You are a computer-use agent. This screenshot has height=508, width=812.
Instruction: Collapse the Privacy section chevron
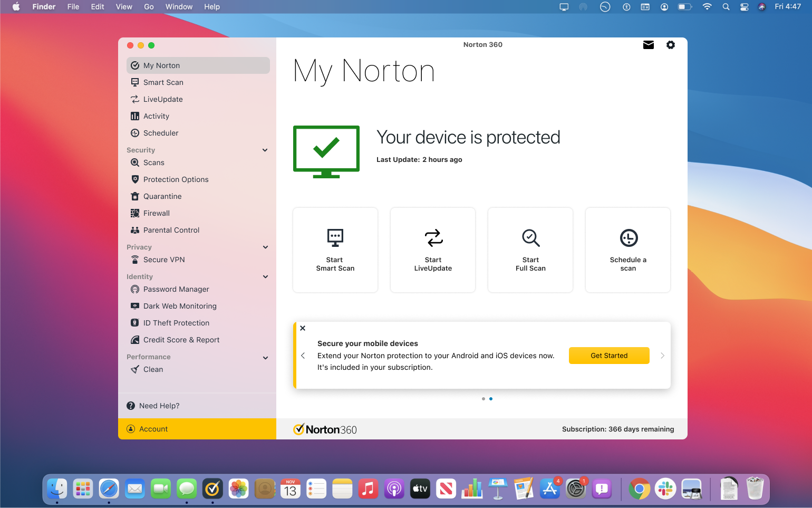click(x=265, y=247)
